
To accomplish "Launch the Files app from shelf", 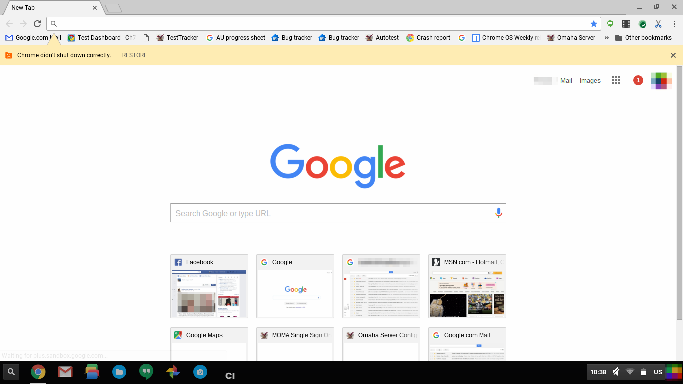I will (119, 372).
